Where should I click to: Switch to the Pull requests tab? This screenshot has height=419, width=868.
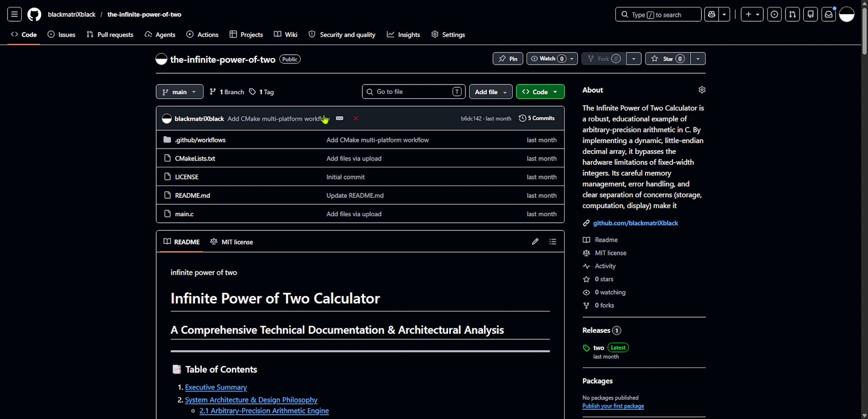(x=110, y=35)
